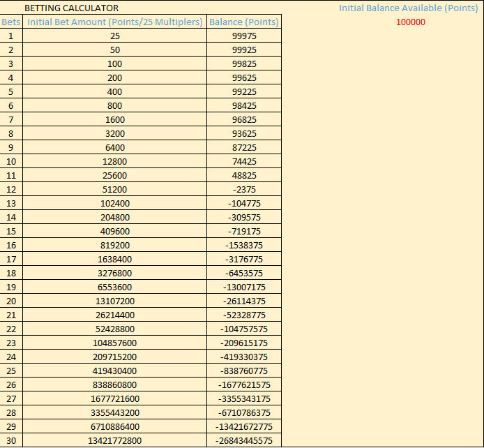
Task: Click bet amount cell 1600
Action: (x=115, y=119)
